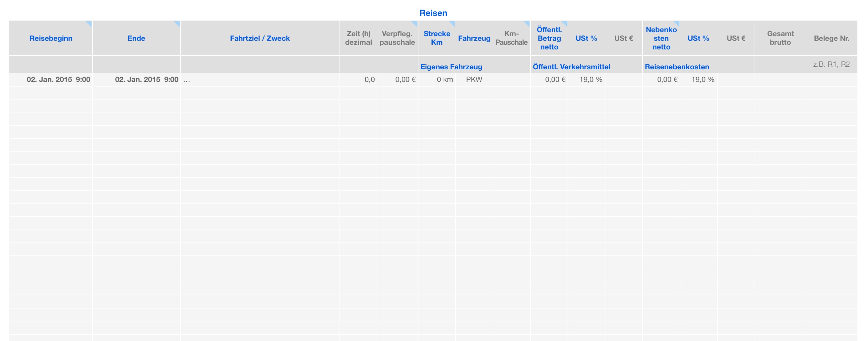Select the 19,0 % cell under Öffentl. Verkehrsmittel
Image resolution: width=868 pixels, height=341 pixels.
pos(586,80)
